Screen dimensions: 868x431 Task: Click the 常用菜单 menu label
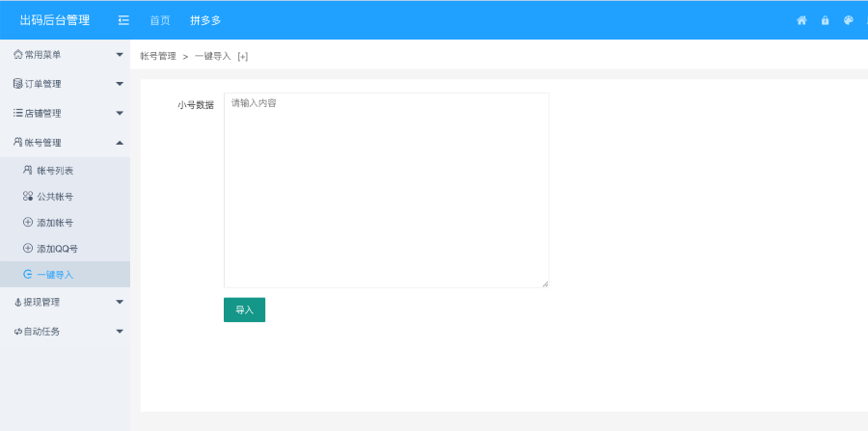click(42, 54)
